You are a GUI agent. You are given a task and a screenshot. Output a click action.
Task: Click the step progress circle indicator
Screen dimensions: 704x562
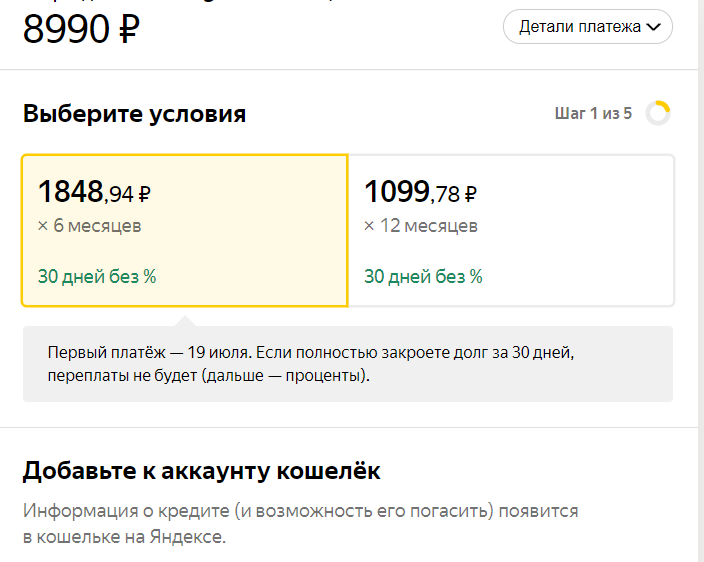point(658,113)
